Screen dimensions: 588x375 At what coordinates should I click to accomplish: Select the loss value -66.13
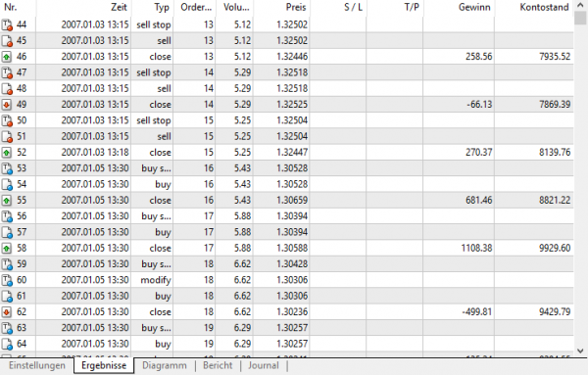pos(479,105)
